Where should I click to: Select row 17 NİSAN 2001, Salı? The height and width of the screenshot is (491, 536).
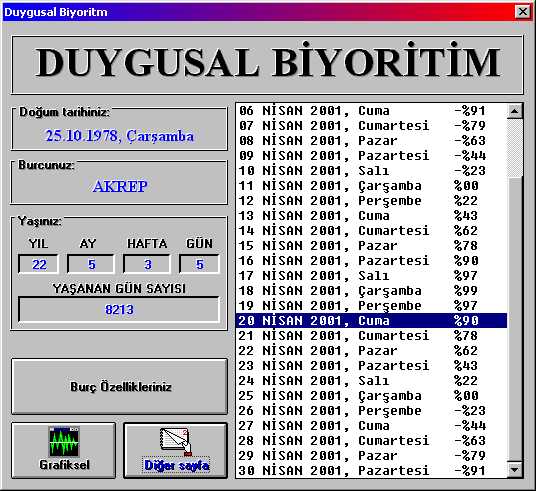[372, 276]
